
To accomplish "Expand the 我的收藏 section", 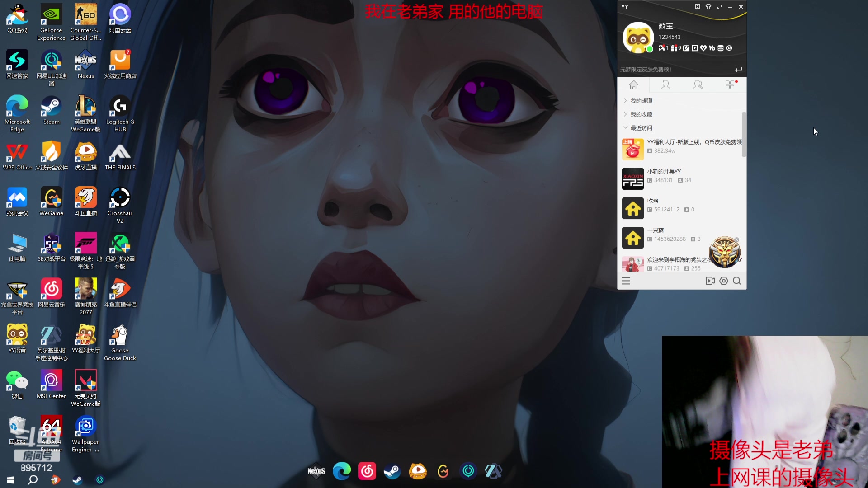I will (x=642, y=114).
